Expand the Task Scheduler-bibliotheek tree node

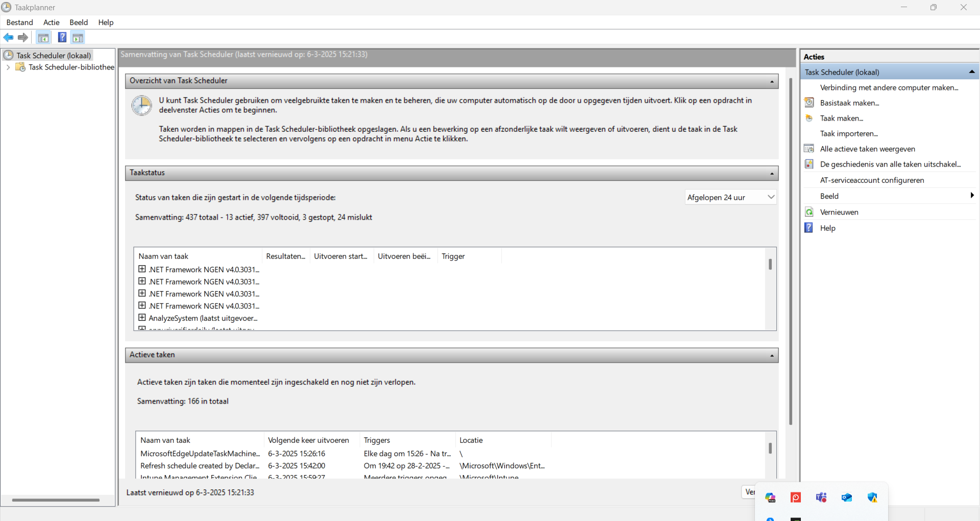pos(8,67)
